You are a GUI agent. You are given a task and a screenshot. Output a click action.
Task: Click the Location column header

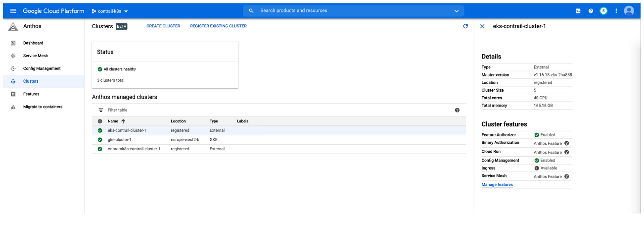pyautogui.click(x=178, y=121)
